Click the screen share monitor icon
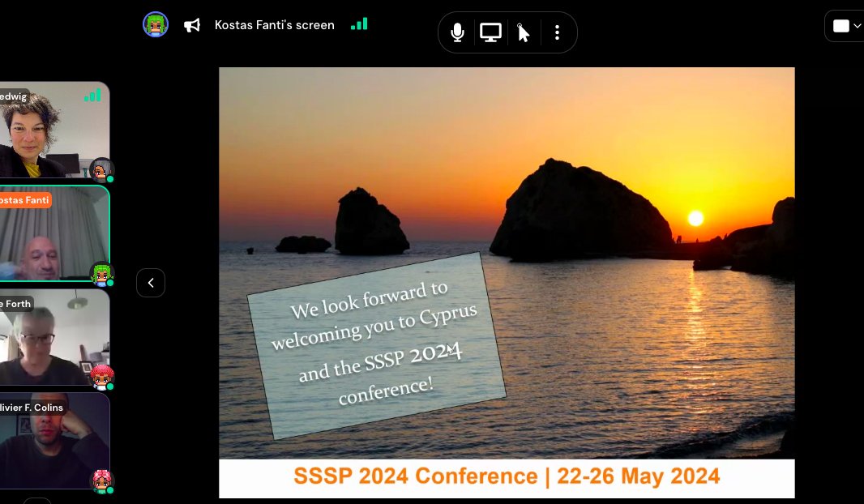Viewport: 864px width, 504px height. point(490,32)
